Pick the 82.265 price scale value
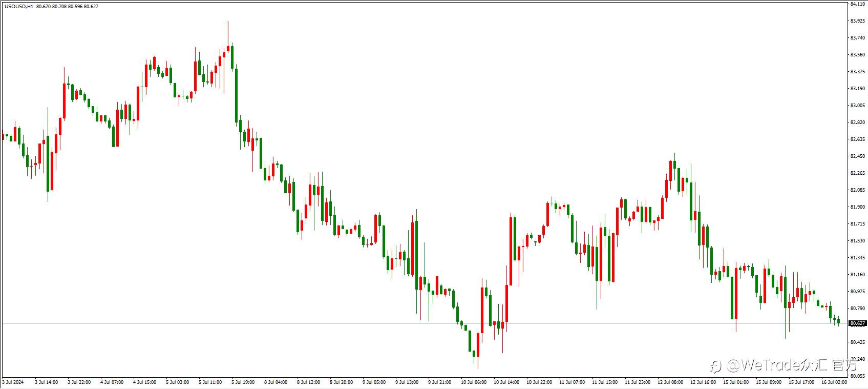 click(x=857, y=173)
